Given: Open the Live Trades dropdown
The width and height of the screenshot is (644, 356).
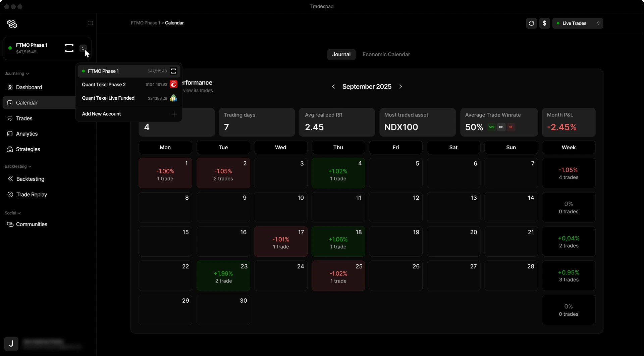Looking at the screenshot, I should point(578,23).
